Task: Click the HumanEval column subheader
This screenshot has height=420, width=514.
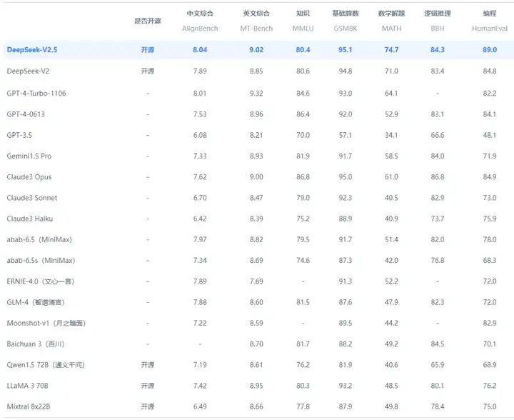Action: pos(490,29)
